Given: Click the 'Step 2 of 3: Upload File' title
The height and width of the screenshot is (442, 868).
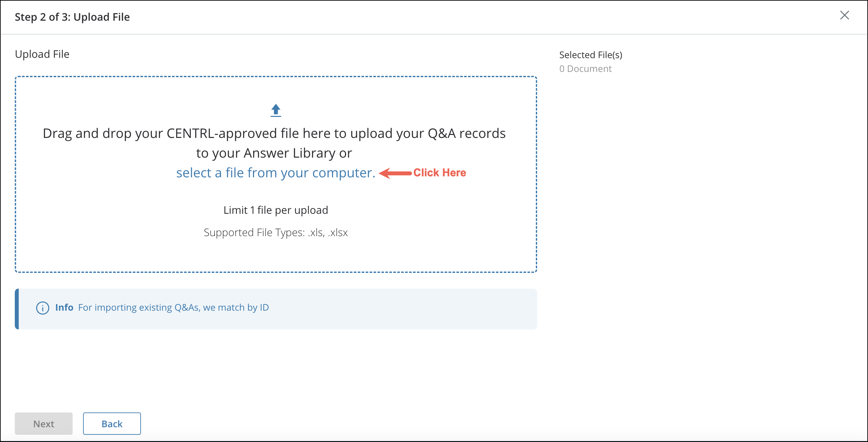Looking at the screenshot, I should 73,17.
